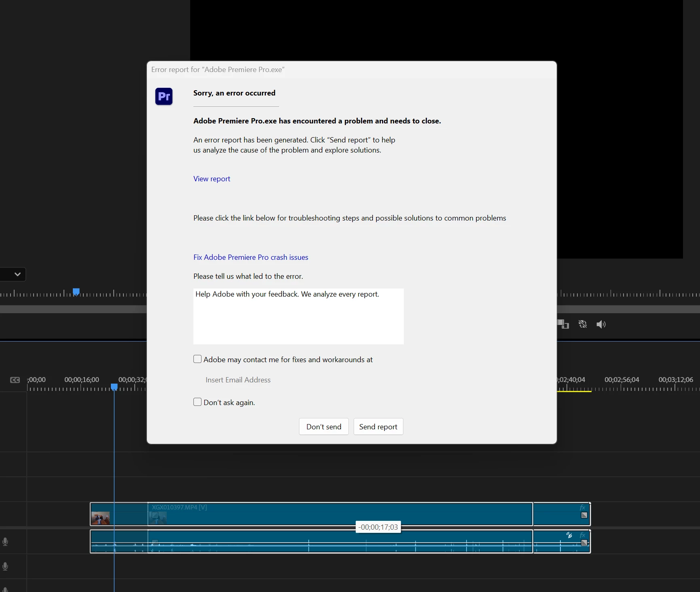Click the blue playhead on timeline ruler

(x=115, y=387)
